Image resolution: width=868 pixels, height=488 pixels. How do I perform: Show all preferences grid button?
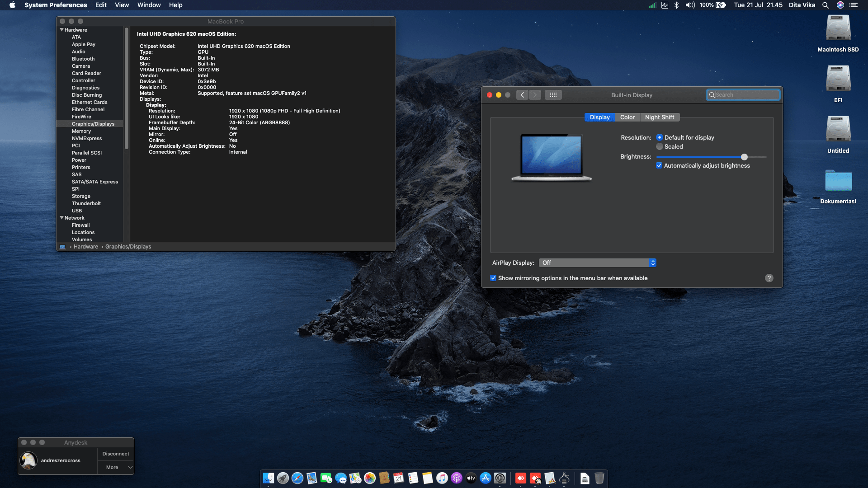coord(553,95)
